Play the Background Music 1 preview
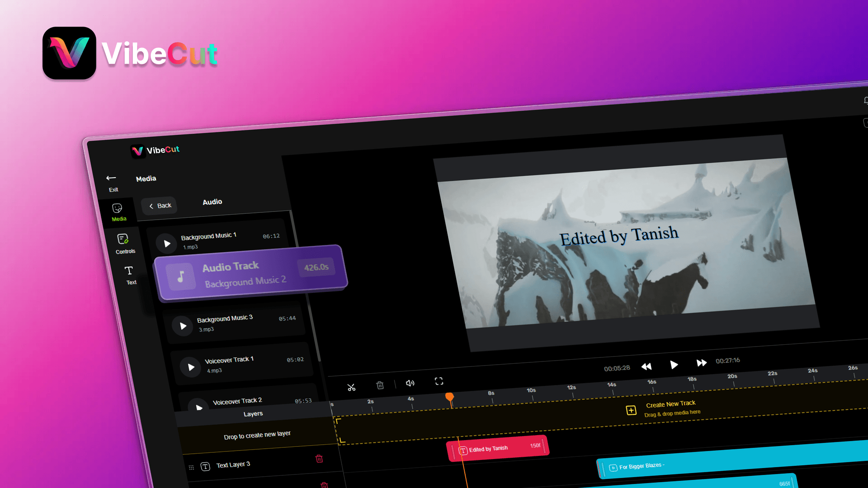Viewport: 868px width, 488px height. (x=166, y=244)
